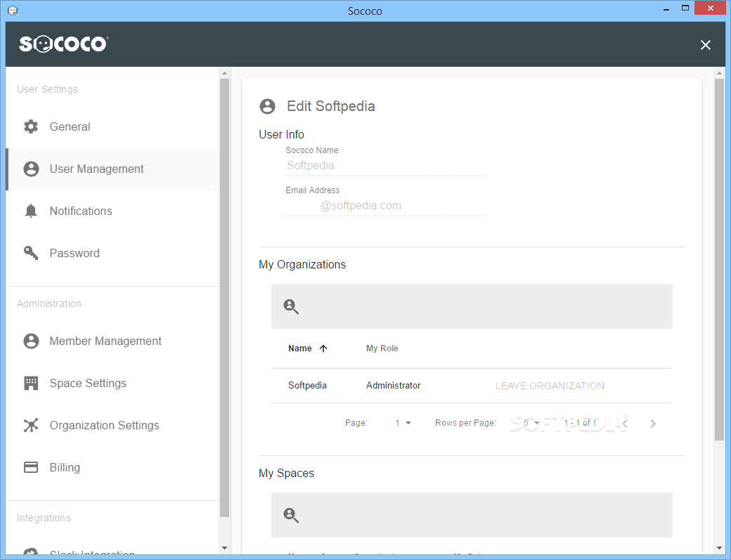Click main panel scrollbar down arrow
The width and height of the screenshot is (731, 560).
coord(719,548)
